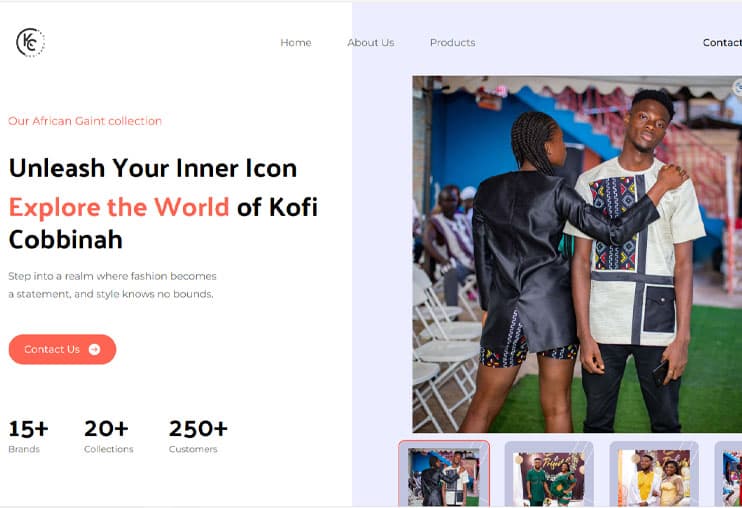Click the 'Step into a realm' description paragraph
Image resolution: width=742 pixels, height=508 pixels.
click(112, 285)
